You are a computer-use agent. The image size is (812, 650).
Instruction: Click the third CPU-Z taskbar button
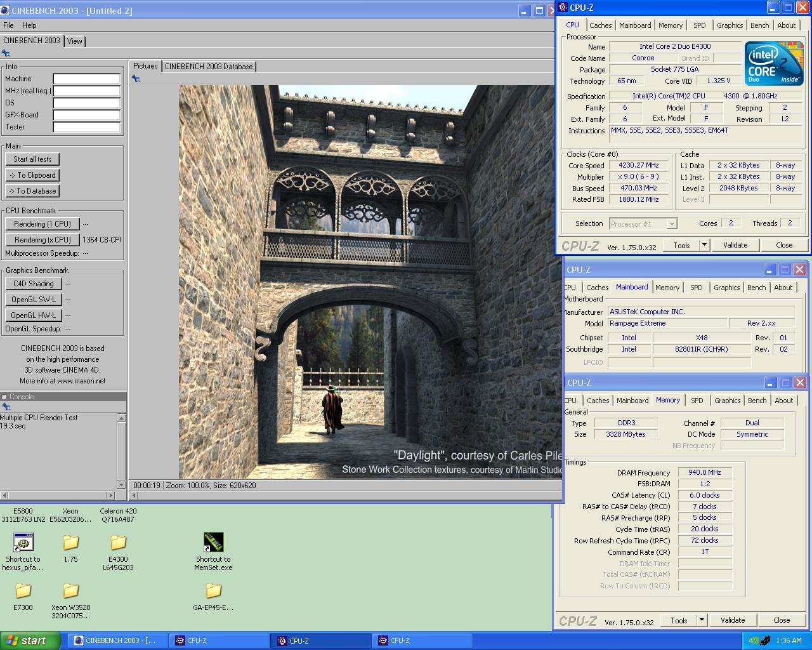tap(422, 640)
